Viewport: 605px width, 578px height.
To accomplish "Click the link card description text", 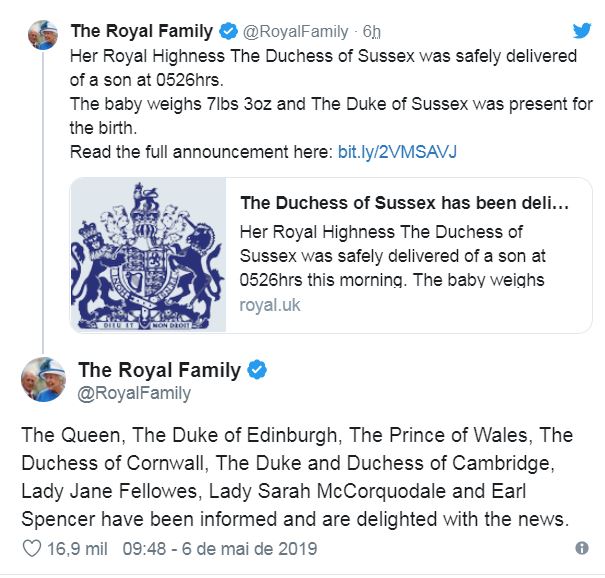I will click(392, 256).
